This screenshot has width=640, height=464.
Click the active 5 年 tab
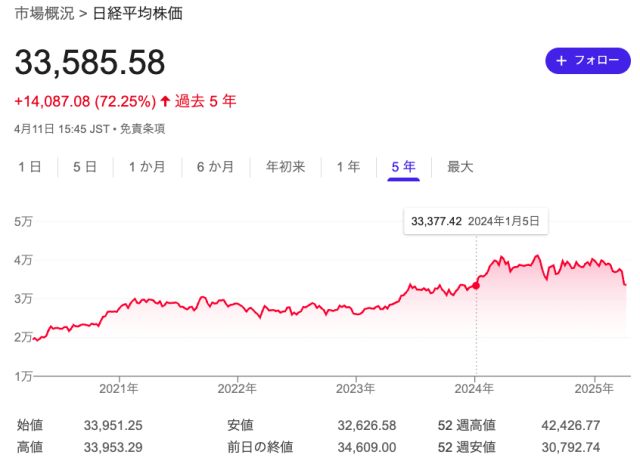403,167
